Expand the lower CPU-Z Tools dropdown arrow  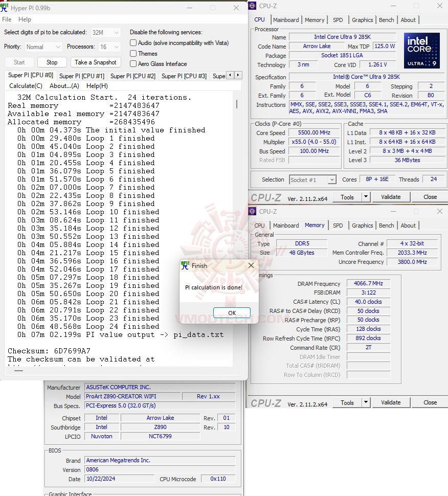coord(366,402)
